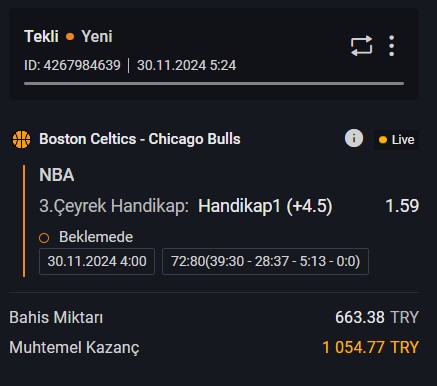The height and width of the screenshot is (386, 437).
Task: Select Handikap1 (+4.5) selection text
Action: coord(265,206)
